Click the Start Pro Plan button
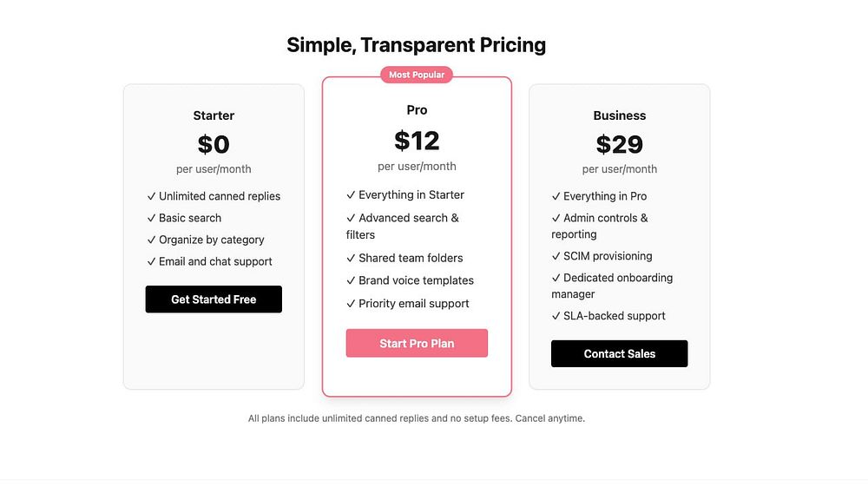Screen dimensions: 868x500 (417, 343)
